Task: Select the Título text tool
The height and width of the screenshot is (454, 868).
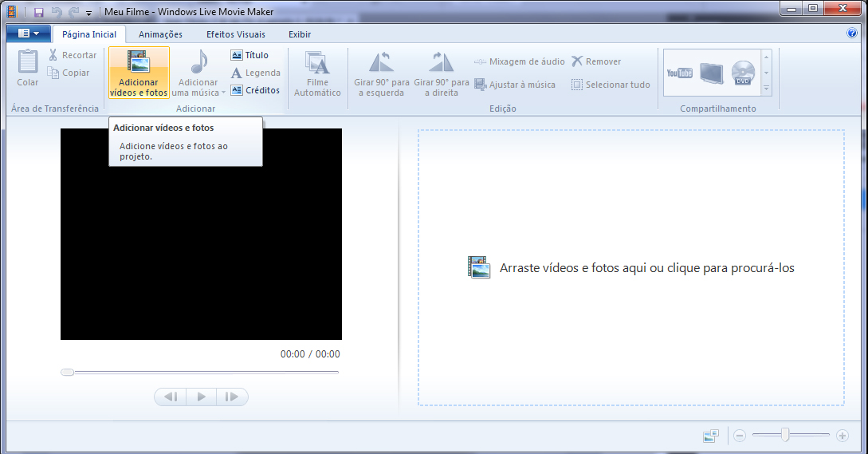Action: point(249,55)
